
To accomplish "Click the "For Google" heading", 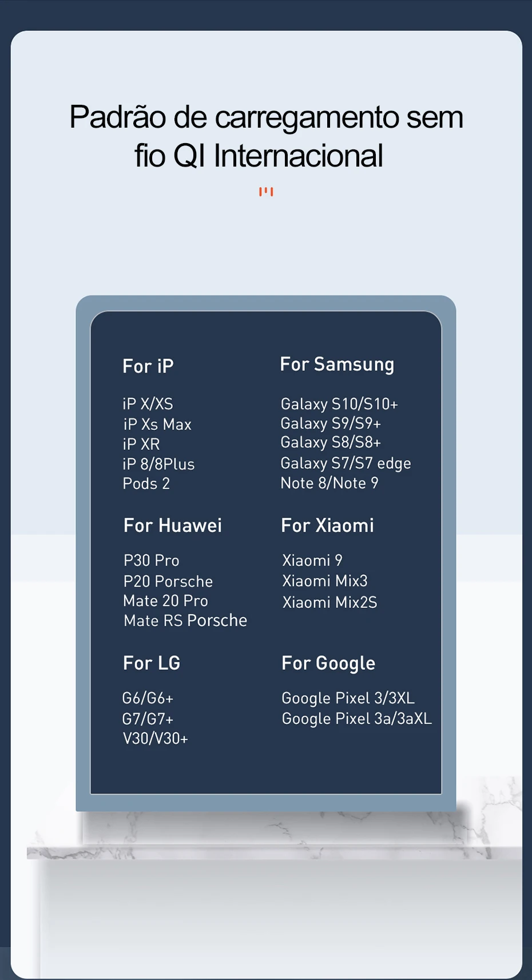I will tap(328, 663).
